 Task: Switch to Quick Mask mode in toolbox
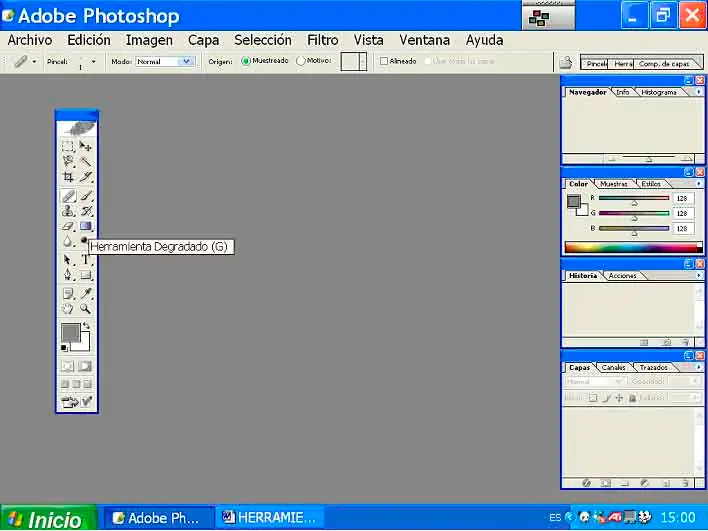85,366
